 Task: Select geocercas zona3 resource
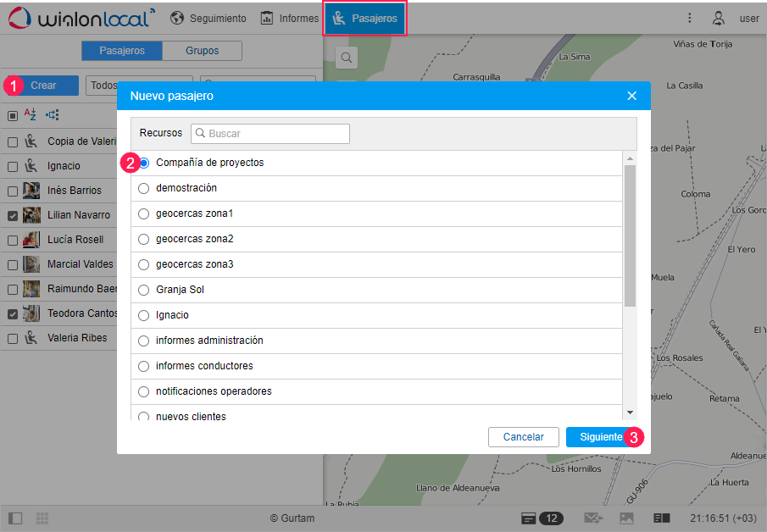tap(143, 264)
